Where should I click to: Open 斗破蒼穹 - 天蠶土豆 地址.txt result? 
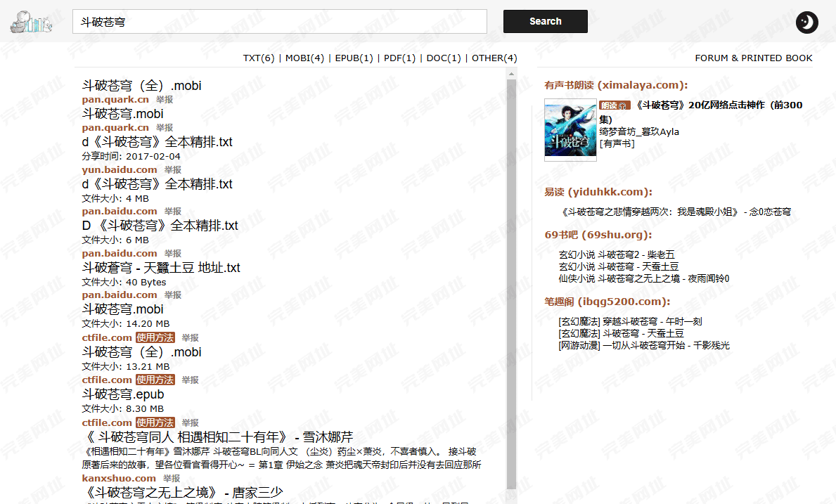coord(161,267)
